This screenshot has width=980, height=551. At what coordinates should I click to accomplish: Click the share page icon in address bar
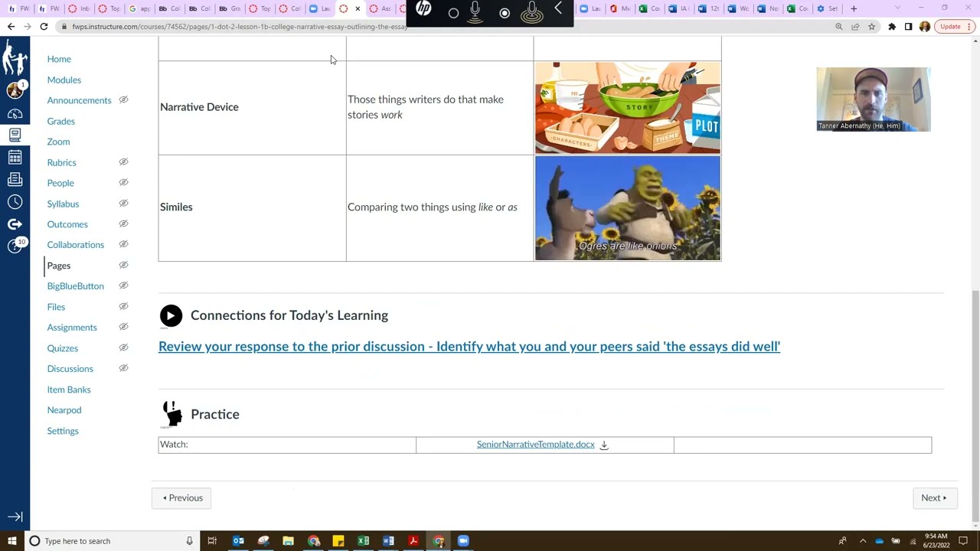pyautogui.click(x=855, y=27)
